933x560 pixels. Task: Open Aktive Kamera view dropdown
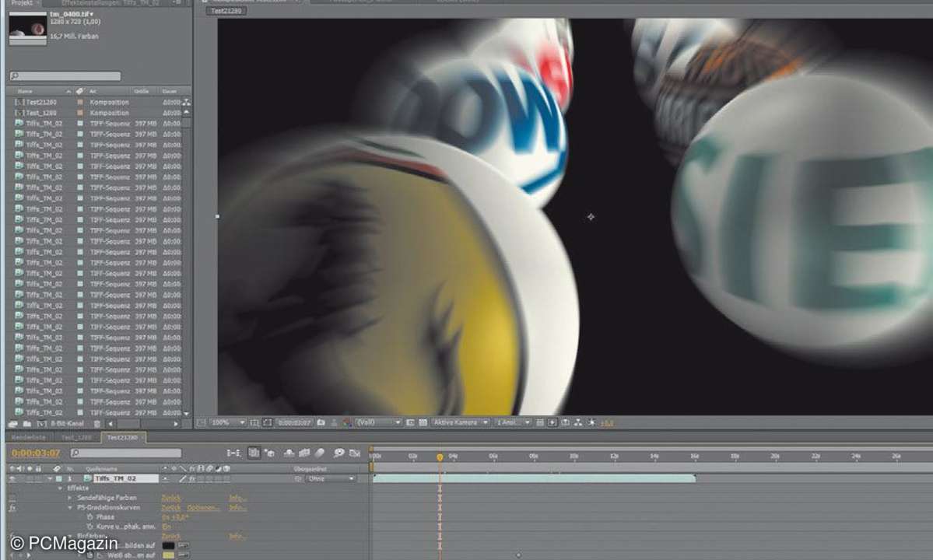click(461, 422)
